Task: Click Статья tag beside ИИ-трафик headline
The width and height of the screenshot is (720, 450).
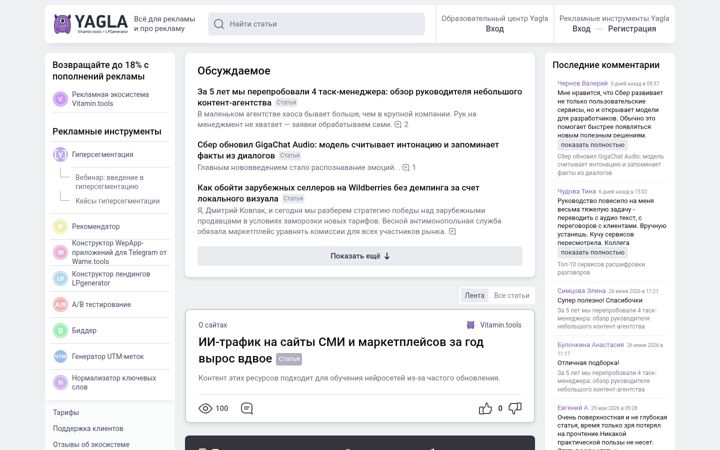Action: [x=289, y=359]
